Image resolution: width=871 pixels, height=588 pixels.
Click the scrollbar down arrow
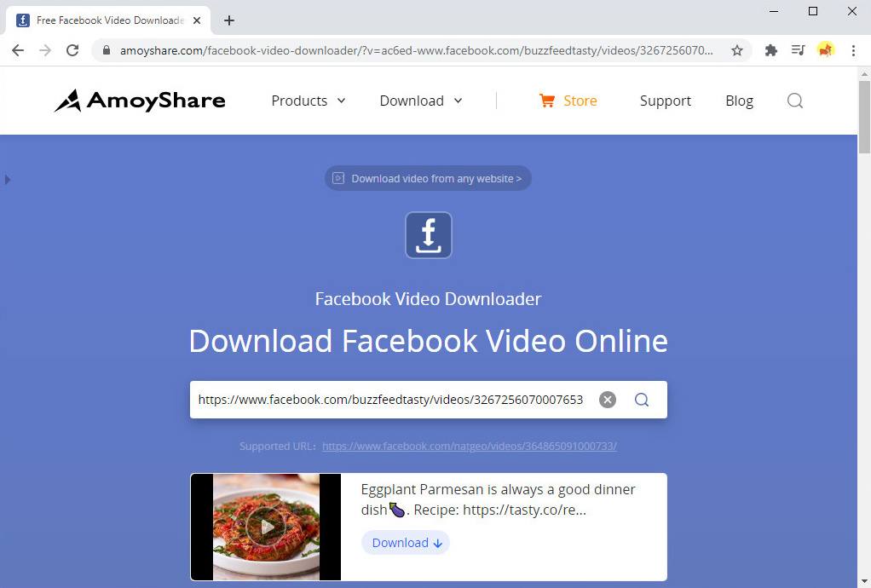[x=864, y=582]
